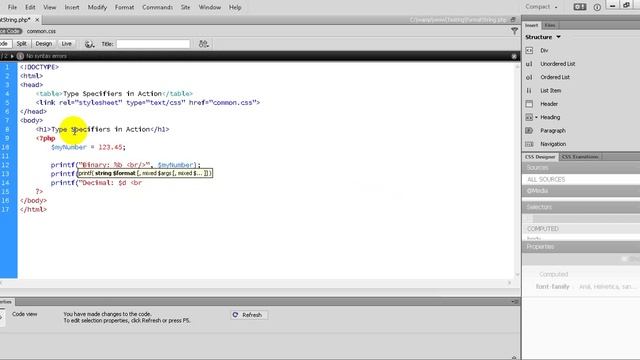
Task: Click the Properties section header
Action: coord(581,247)
